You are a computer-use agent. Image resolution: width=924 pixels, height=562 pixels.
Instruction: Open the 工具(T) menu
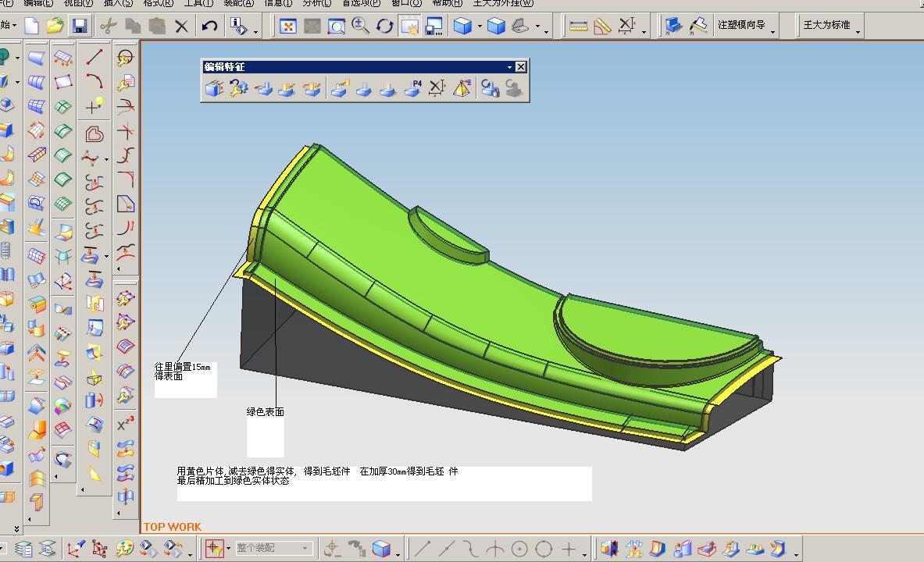point(198,3)
